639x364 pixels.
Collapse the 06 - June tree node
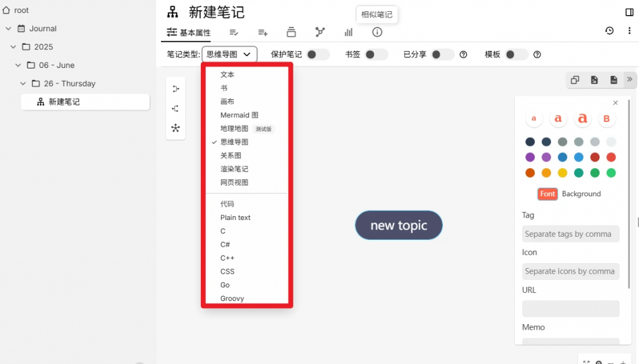[18, 65]
